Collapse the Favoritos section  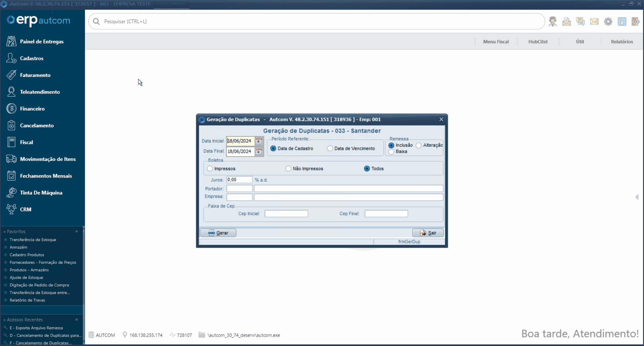pyautogui.click(x=77, y=231)
